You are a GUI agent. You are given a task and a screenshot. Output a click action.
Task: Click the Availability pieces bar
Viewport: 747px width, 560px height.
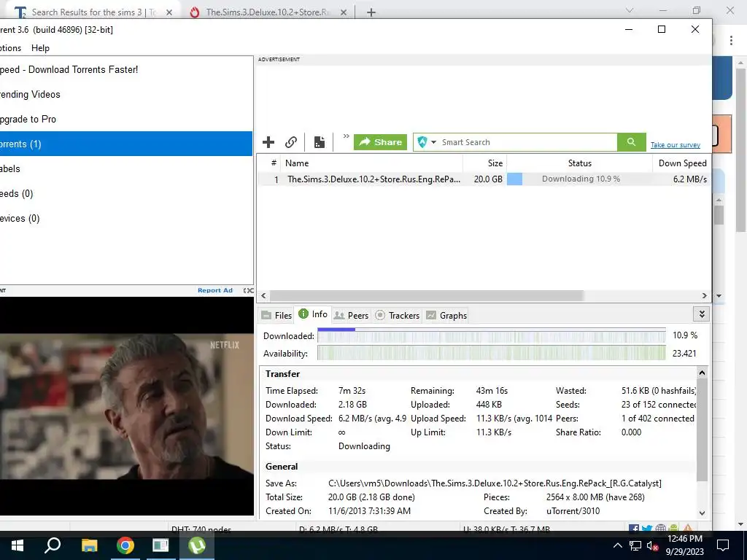point(491,353)
